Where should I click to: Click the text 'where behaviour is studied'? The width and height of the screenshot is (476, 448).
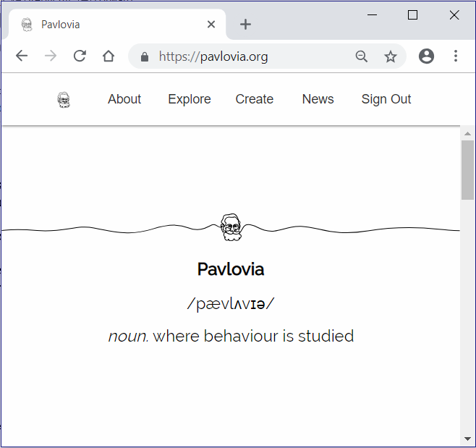253,336
